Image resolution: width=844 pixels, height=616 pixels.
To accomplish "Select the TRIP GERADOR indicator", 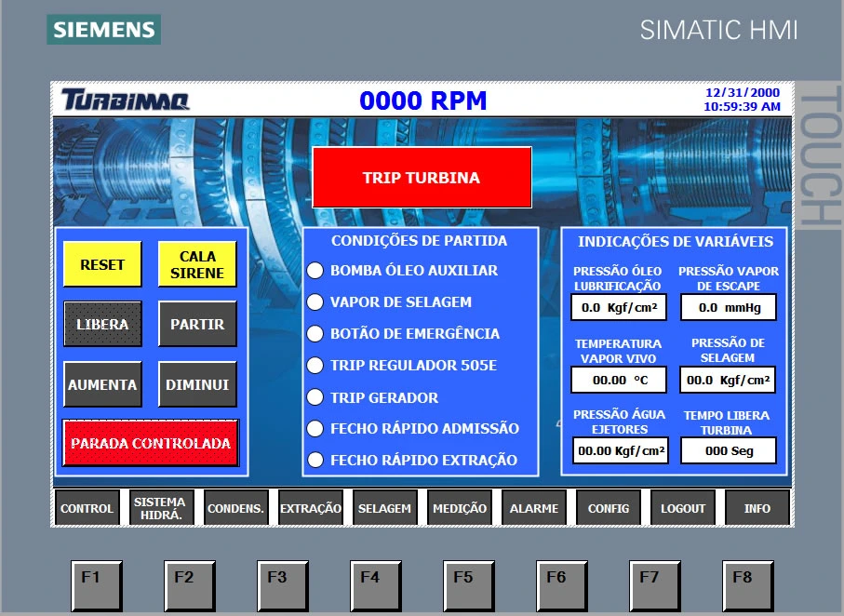I will (x=315, y=397).
